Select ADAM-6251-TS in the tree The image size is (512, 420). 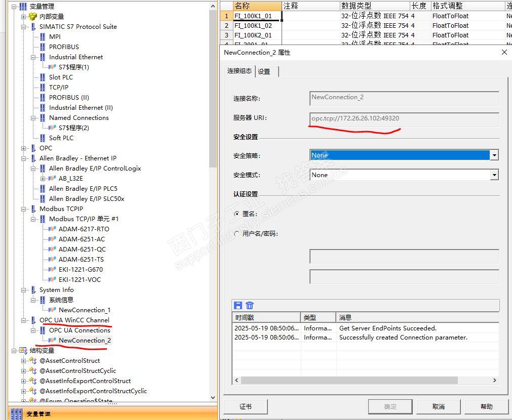click(x=82, y=260)
